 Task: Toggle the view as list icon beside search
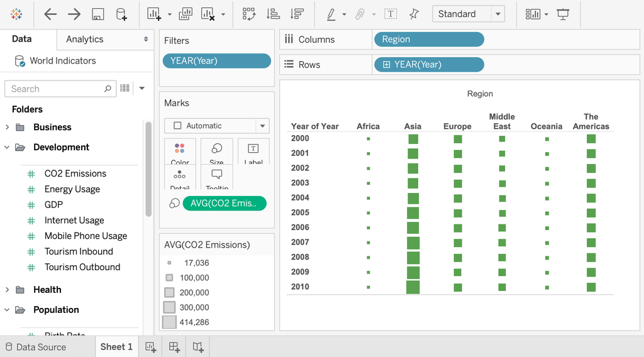click(x=125, y=89)
